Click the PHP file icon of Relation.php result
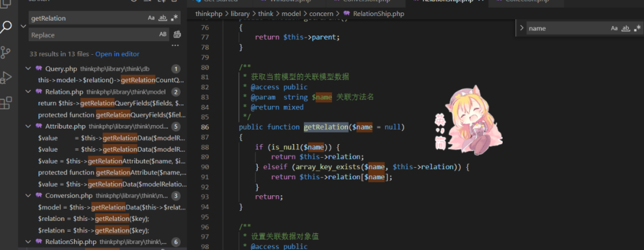 pyautogui.click(x=39, y=92)
